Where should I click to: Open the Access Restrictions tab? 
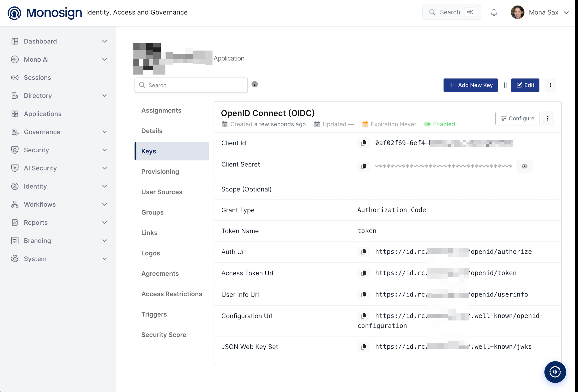click(x=172, y=294)
